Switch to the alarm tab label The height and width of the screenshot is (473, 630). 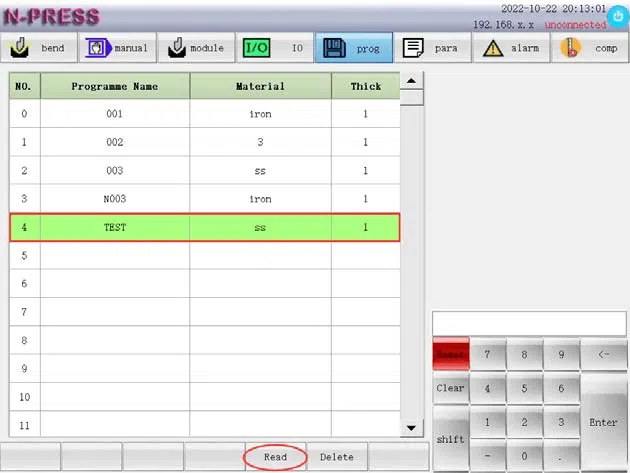point(525,48)
